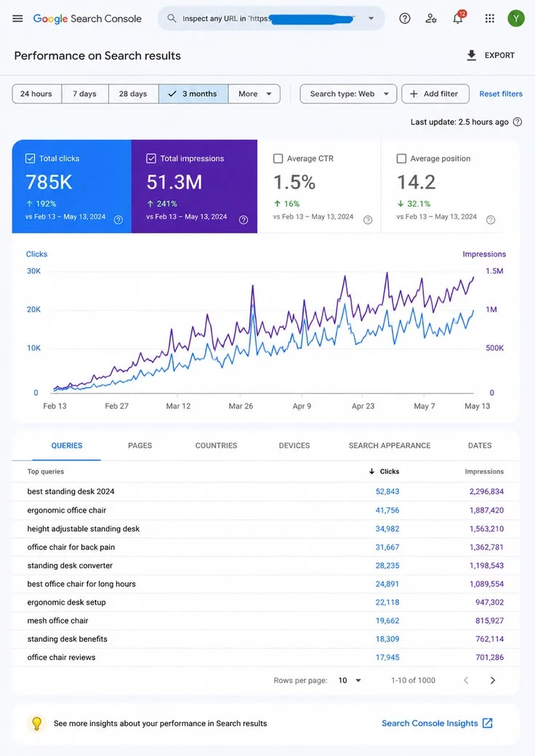The height and width of the screenshot is (756, 535).
Task: Expand the property selector dropdown arrow
Action: (371, 18)
